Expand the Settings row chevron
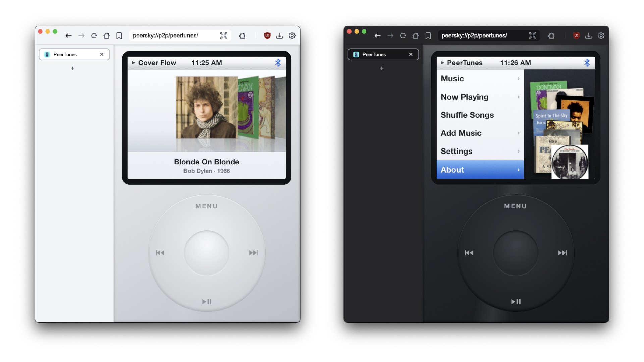Viewport: 644px width, 362px height. [519, 151]
